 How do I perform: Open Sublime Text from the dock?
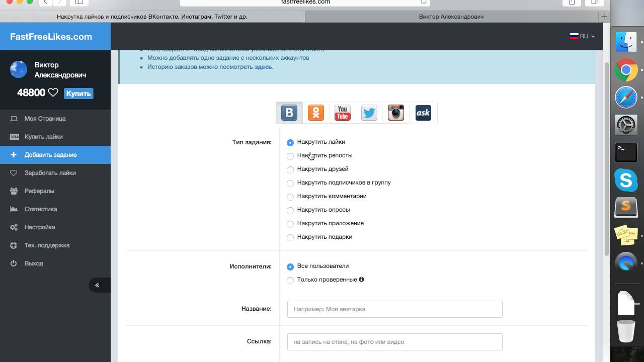626,207
